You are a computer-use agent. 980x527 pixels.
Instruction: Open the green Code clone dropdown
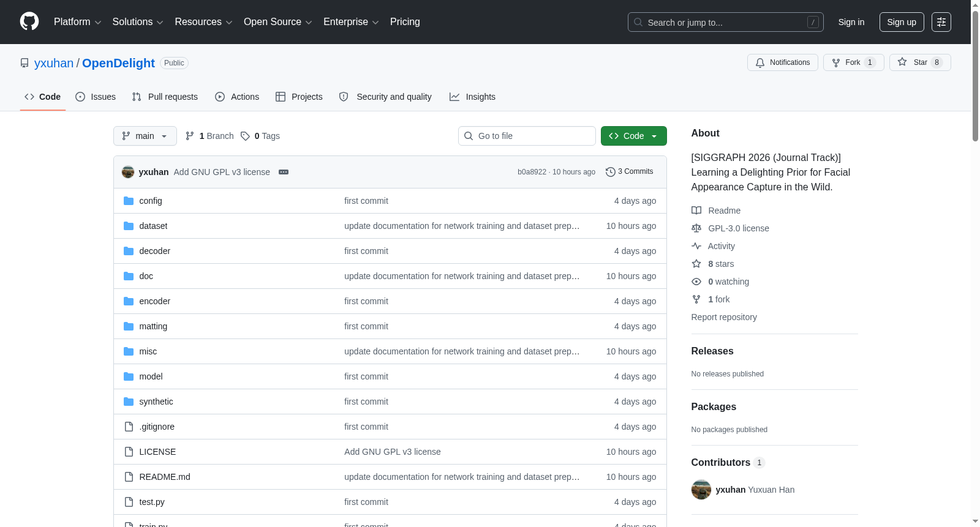point(634,136)
